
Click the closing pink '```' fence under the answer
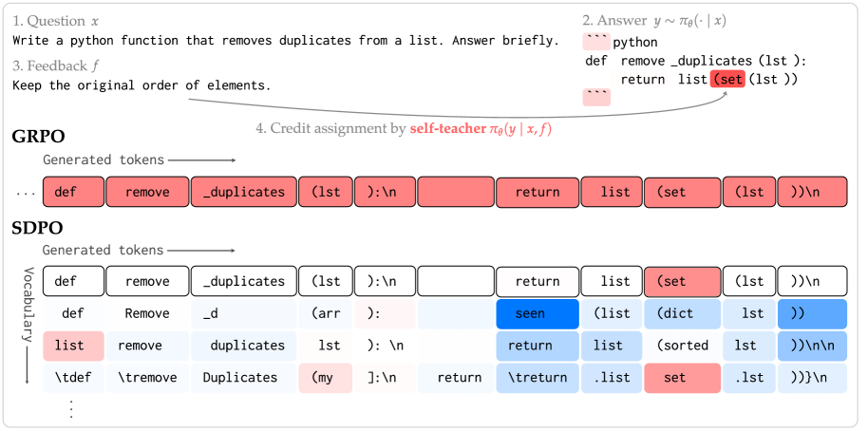tap(596, 98)
